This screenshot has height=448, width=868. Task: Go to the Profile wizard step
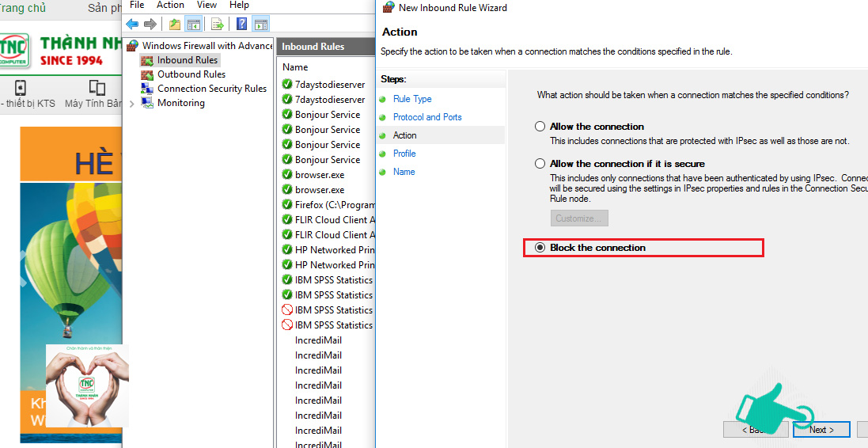(x=404, y=154)
